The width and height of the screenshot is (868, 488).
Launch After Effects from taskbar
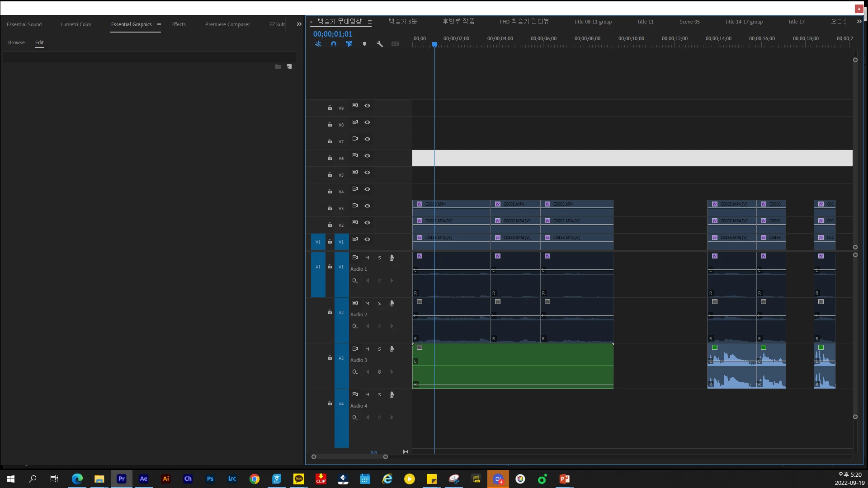point(143,479)
